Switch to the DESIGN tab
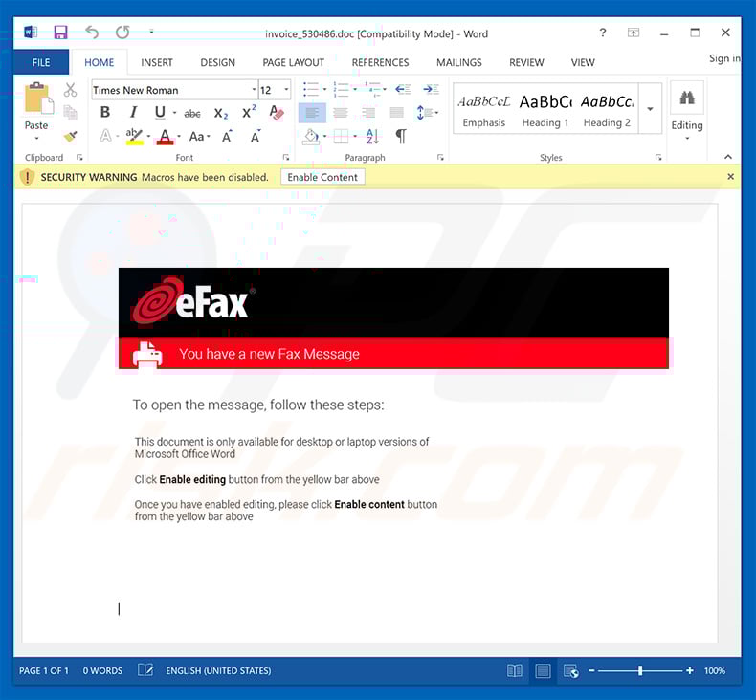 tap(218, 62)
